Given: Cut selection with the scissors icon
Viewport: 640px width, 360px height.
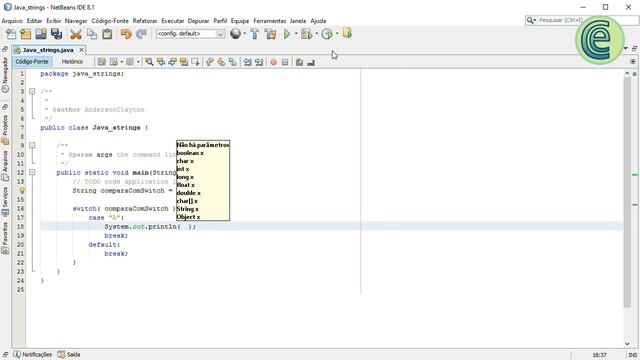Looking at the screenshot, I should [x=76, y=34].
